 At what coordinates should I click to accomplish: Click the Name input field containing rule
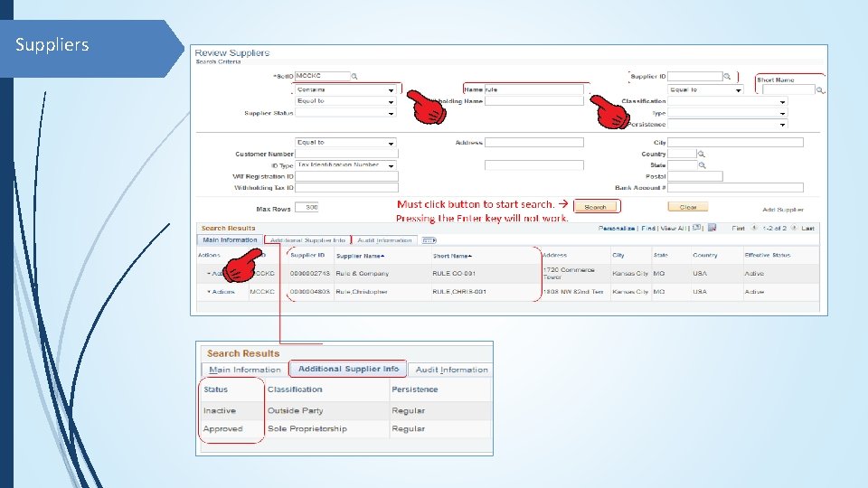pos(533,89)
